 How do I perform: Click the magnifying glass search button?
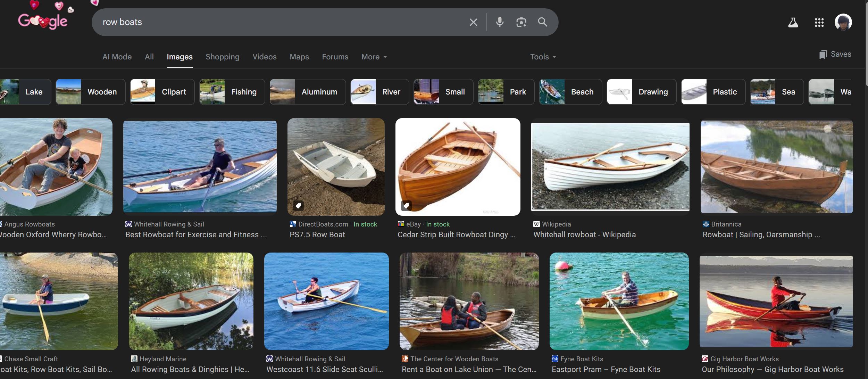(x=542, y=22)
